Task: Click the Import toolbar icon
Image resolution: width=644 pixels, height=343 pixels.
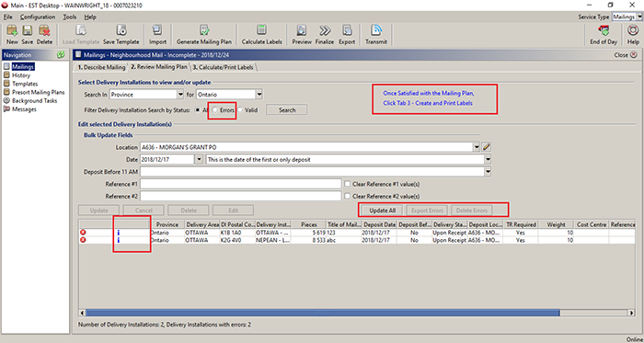Action: pos(157,30)
